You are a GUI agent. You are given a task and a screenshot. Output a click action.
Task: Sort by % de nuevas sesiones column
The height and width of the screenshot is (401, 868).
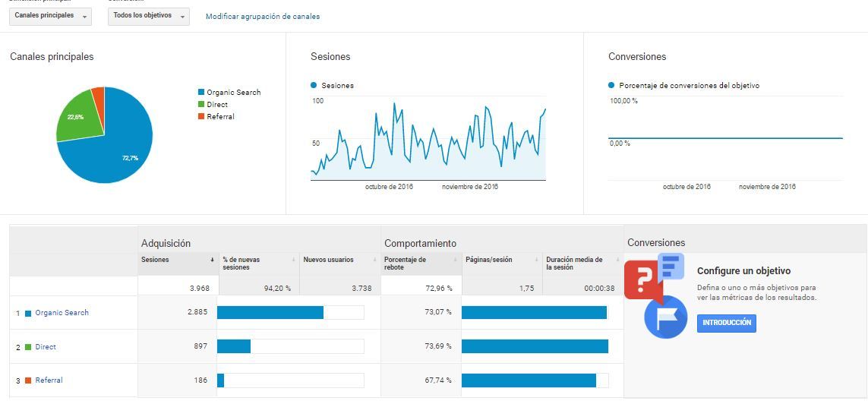[x=259, y=264]
